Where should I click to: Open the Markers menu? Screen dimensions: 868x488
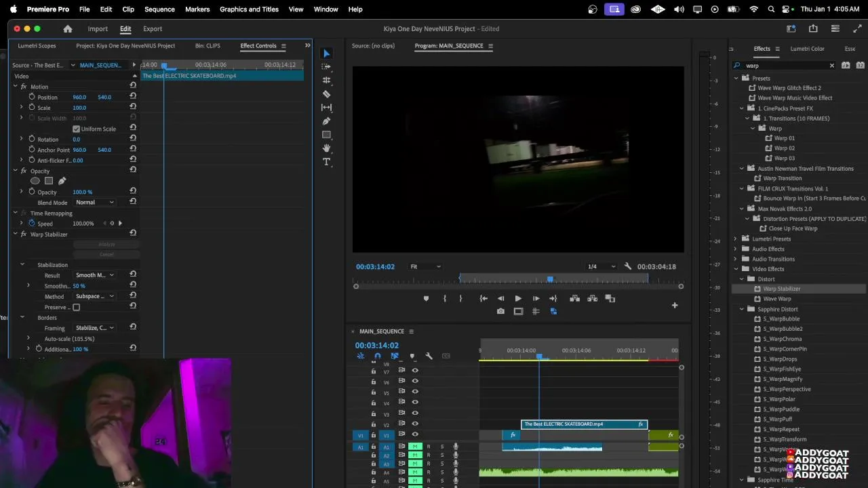197,9
